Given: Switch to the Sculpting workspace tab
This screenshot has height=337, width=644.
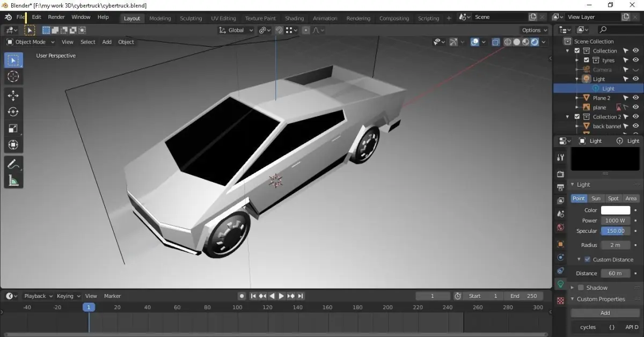Looking at the screenshot, I should 191,18.
